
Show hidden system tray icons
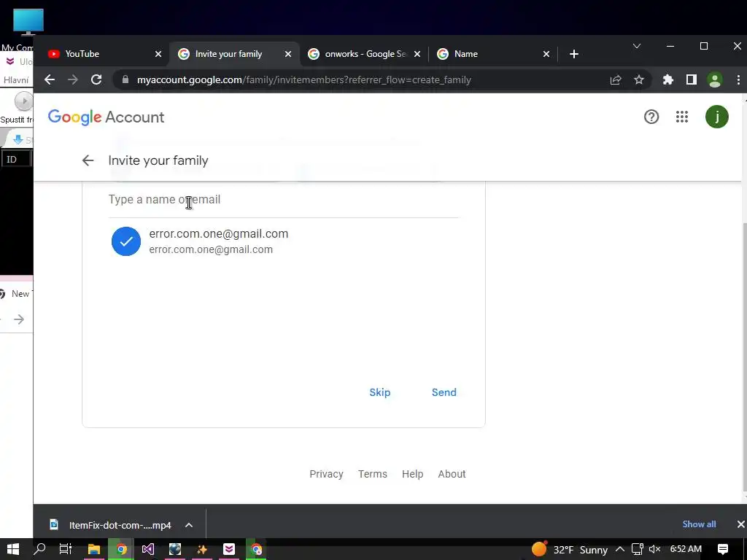[x=620, y=550]
